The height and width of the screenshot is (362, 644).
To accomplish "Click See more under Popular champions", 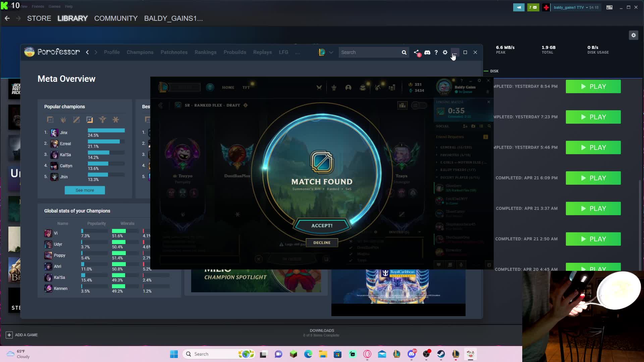I will [85, 190].
